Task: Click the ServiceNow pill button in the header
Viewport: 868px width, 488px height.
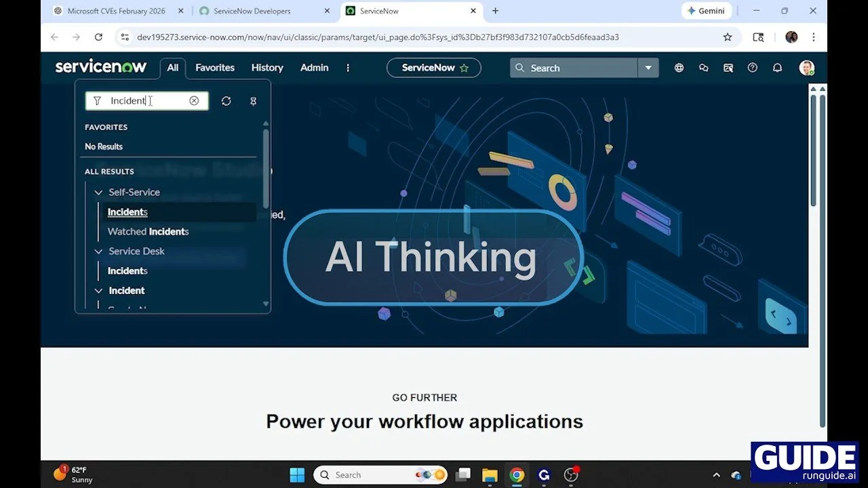Action: click(x=434, y=68)
